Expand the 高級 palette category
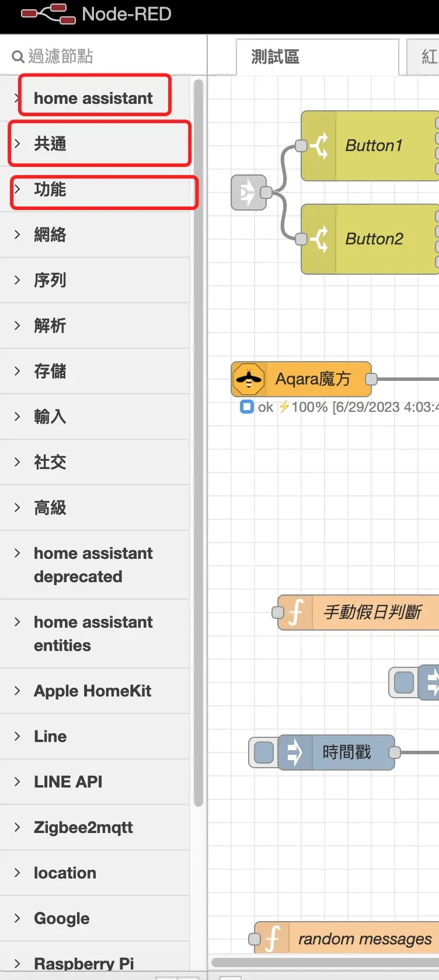Screen dimensions: 439x980 95,508
